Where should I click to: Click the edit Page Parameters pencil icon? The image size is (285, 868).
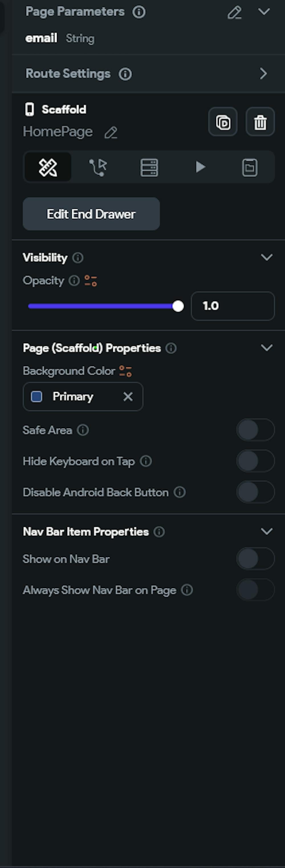tap(235, 13)
